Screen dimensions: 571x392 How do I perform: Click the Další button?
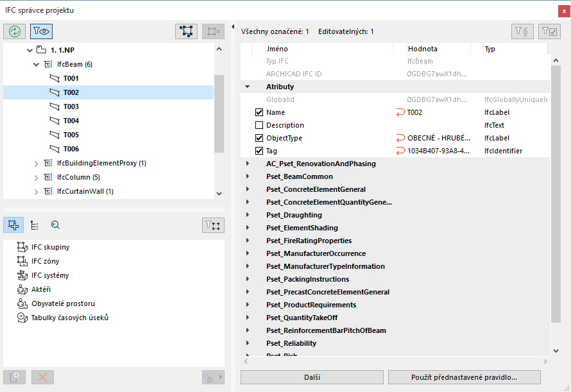312,377
